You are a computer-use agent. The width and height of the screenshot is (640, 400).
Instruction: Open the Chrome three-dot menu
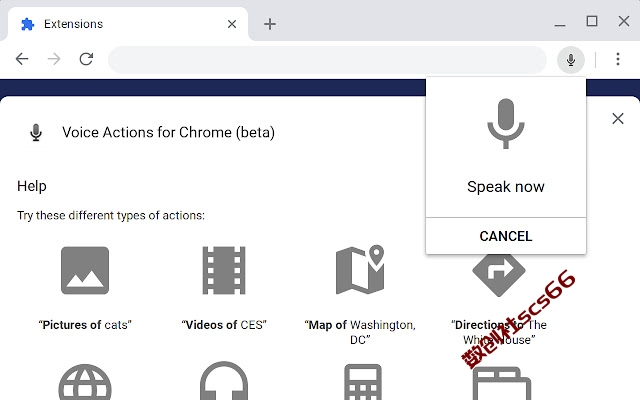point(618,59)
